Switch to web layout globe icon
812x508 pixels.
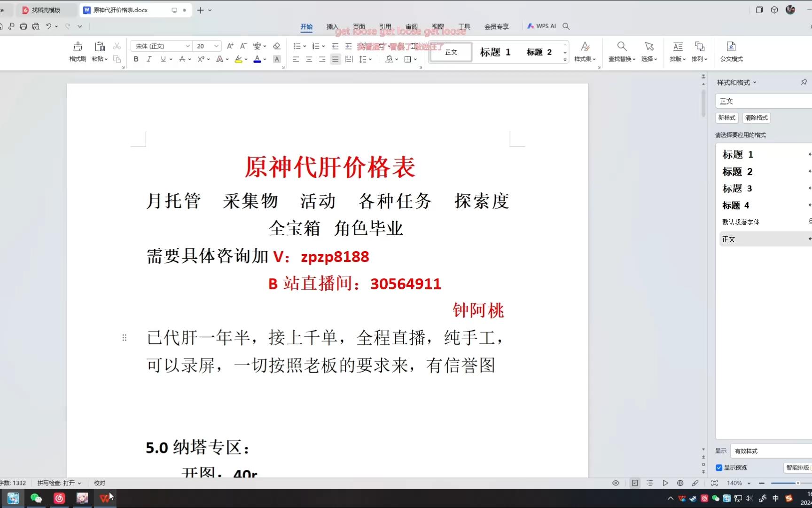(x=680, y=483)
